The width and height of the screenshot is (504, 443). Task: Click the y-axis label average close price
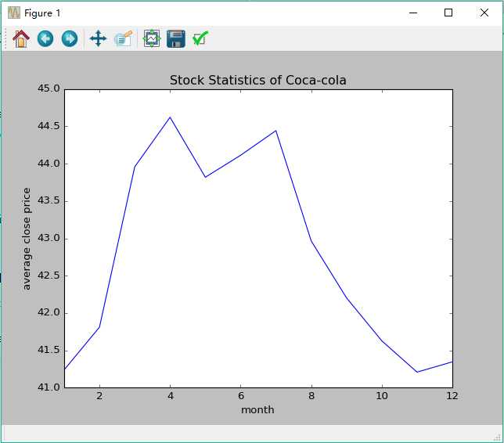click(27, 239)
